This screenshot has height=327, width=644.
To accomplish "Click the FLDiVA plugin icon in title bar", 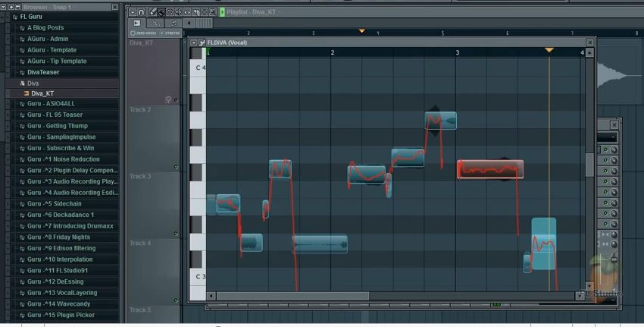I will [x=202, y=42].
